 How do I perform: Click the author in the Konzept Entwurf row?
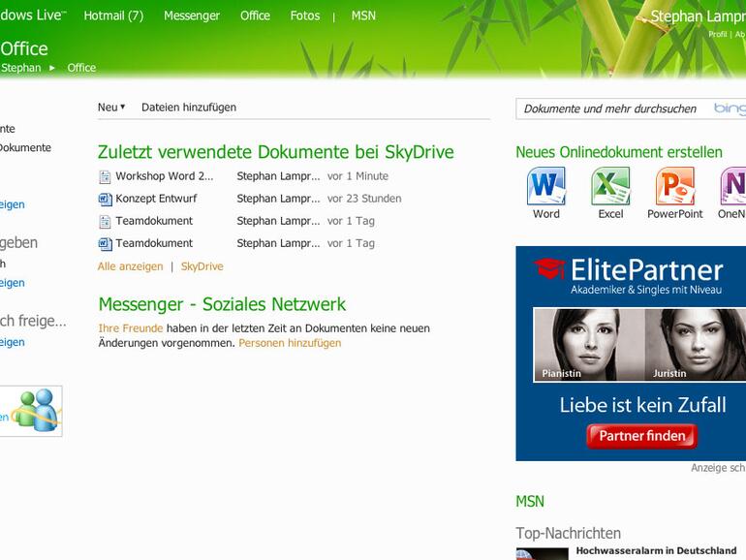(278, 199)
